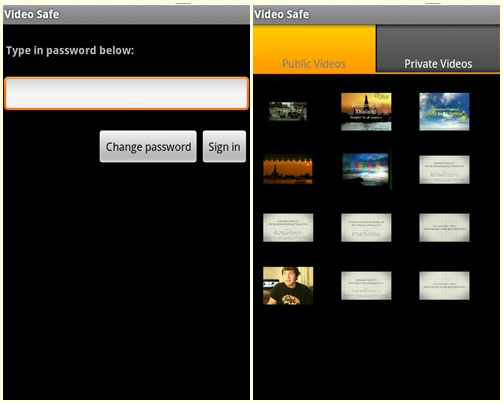503x403 pixels.
Task: Click the Change password button
Action: (148, 147)
